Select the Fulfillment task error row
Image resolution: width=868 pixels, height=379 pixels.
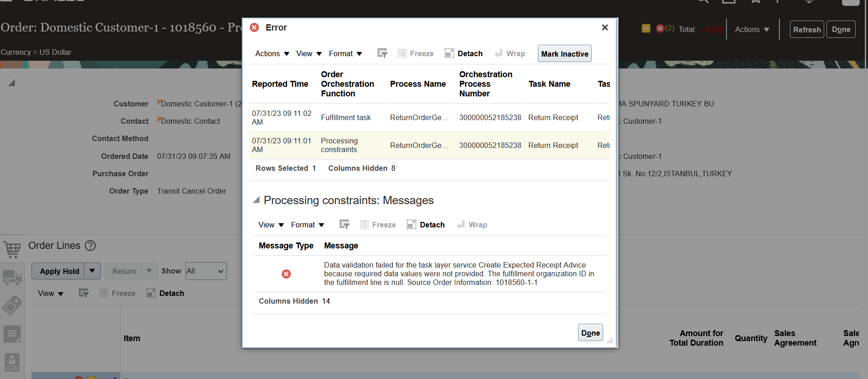429,117
